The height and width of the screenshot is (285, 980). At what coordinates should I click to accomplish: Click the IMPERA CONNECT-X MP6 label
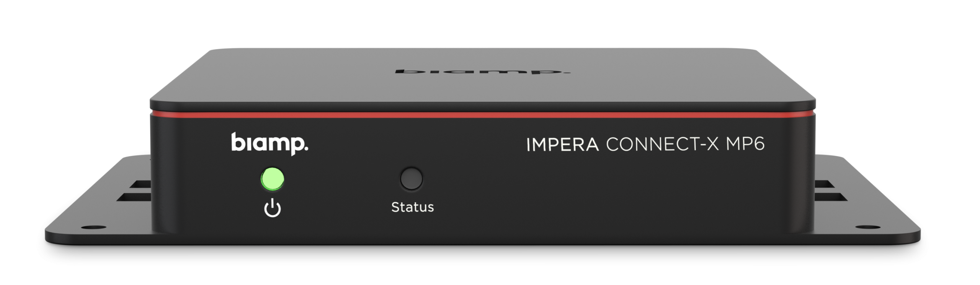[x=645, y=144]
